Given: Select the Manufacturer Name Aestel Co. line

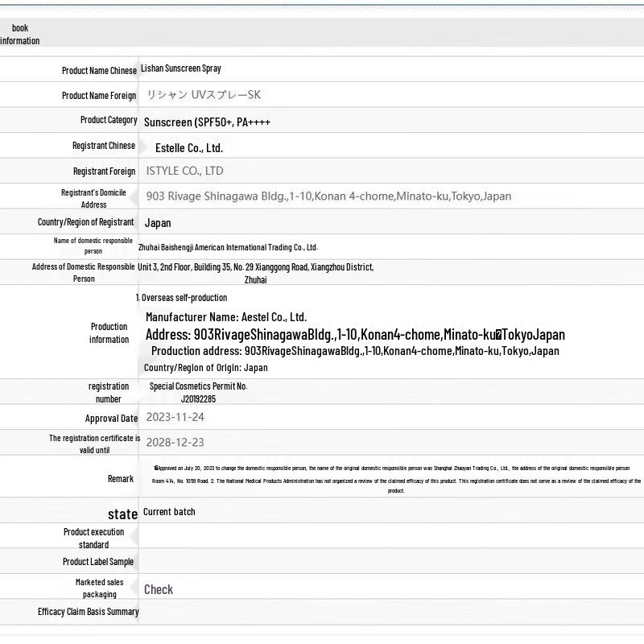Looking at the screenshot, I should (x=226, y=317).
